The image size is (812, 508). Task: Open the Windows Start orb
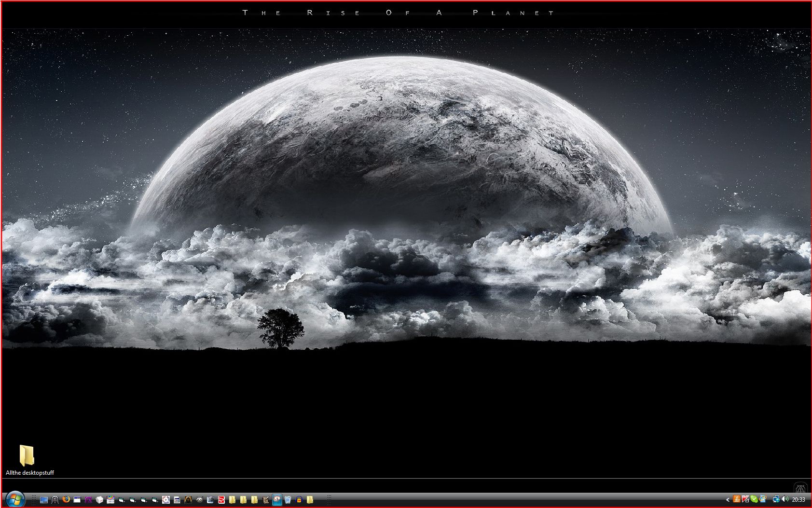coord(15,499)
